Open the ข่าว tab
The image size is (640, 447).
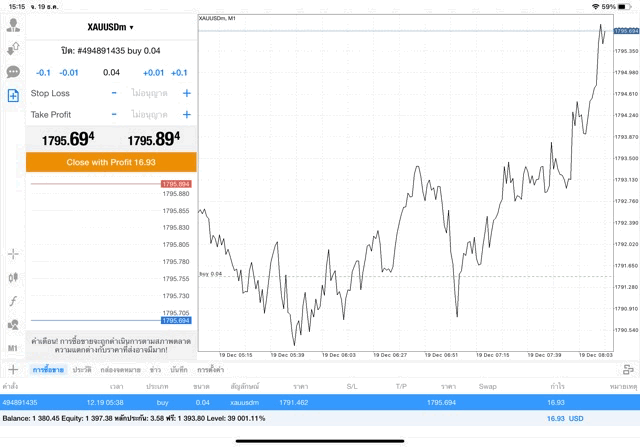(155, 370)
